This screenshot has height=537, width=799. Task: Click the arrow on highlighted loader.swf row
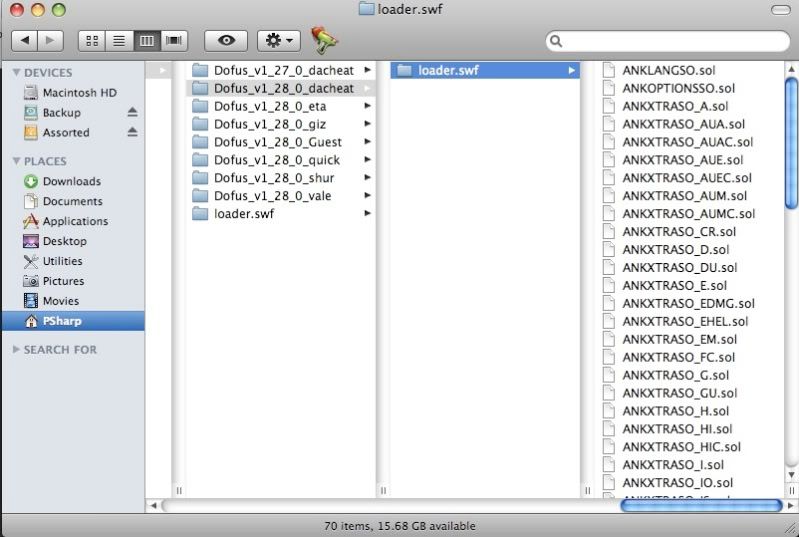572,70
